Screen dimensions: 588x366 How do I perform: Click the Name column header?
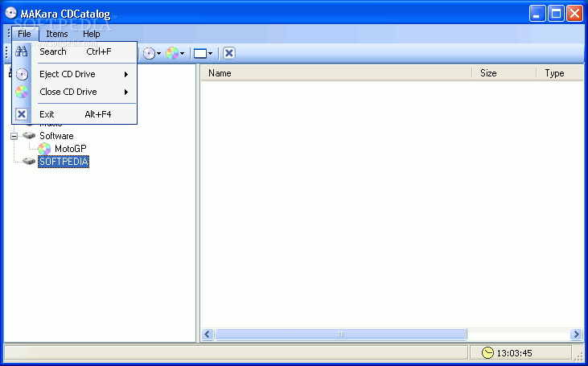pos(336,73)
